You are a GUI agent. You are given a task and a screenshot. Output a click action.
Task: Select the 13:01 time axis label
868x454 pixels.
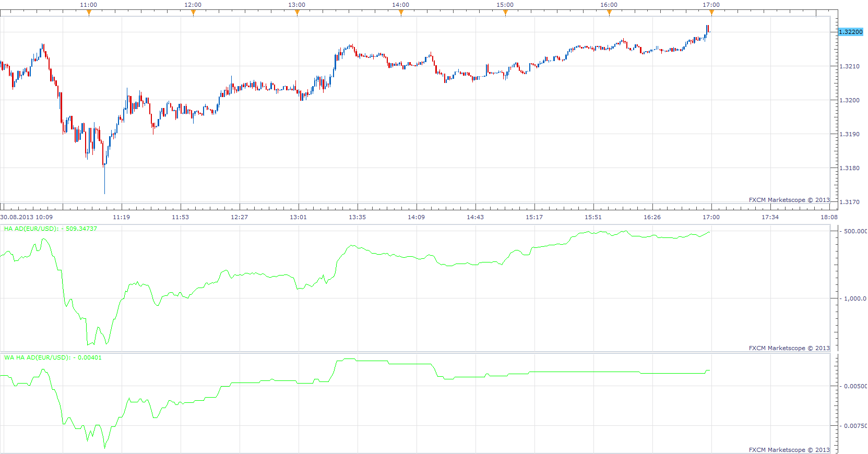299,217
